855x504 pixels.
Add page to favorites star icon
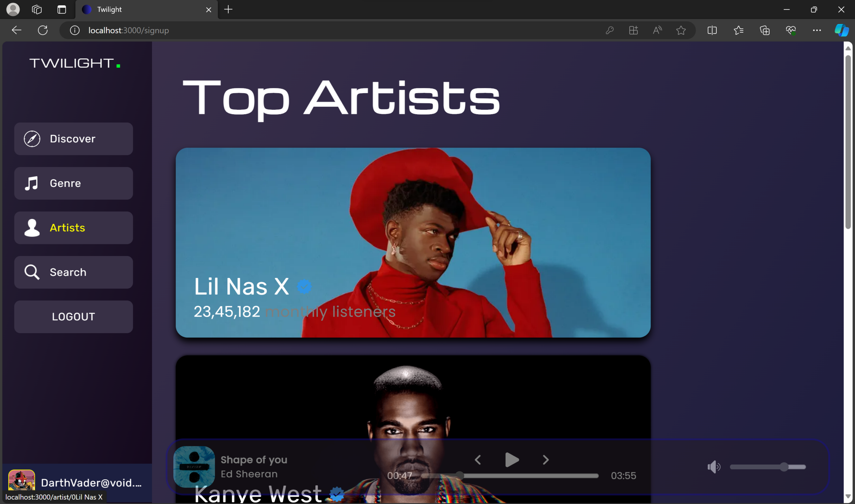click(x=681, y=30)
